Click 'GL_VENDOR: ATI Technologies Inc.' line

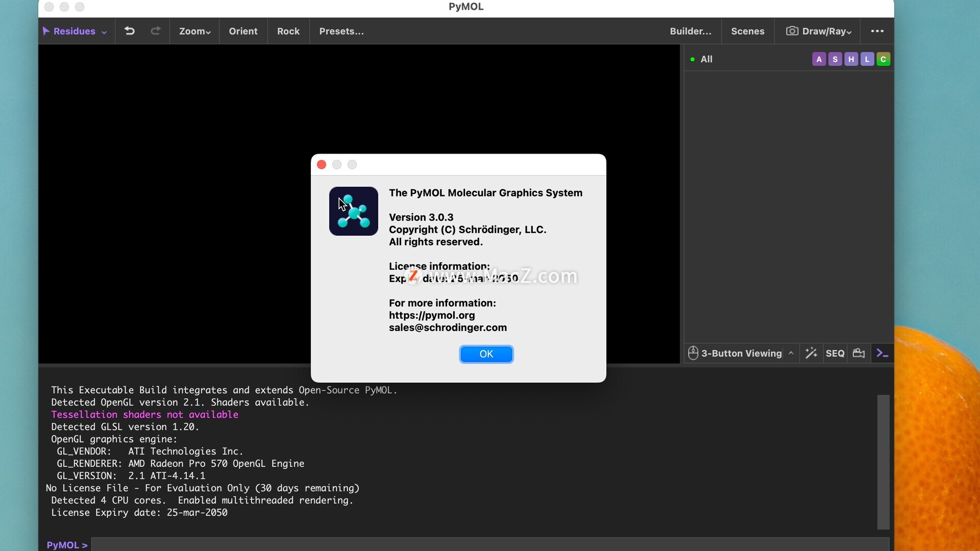point(150,451)
